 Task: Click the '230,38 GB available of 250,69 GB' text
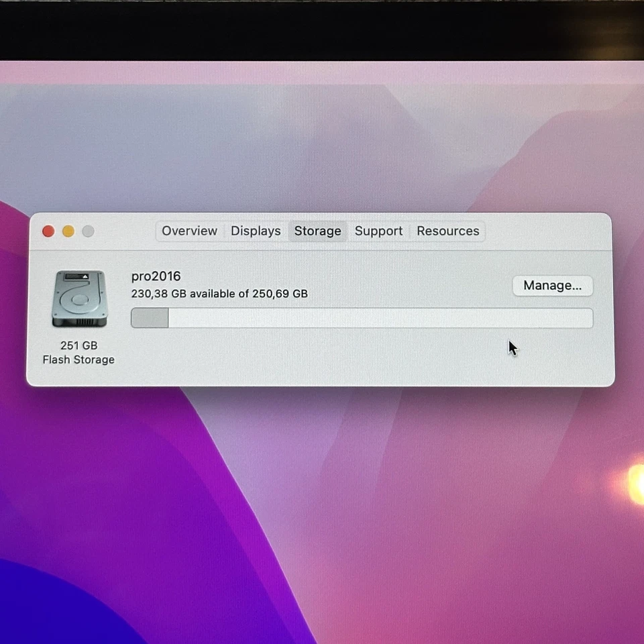pyautogui.click(x=219, y=294)
